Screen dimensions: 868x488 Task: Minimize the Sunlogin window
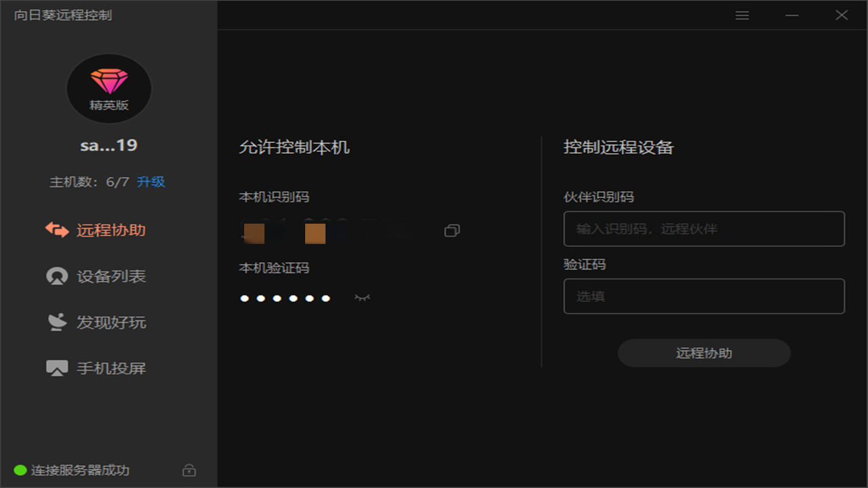pos(791,15)
